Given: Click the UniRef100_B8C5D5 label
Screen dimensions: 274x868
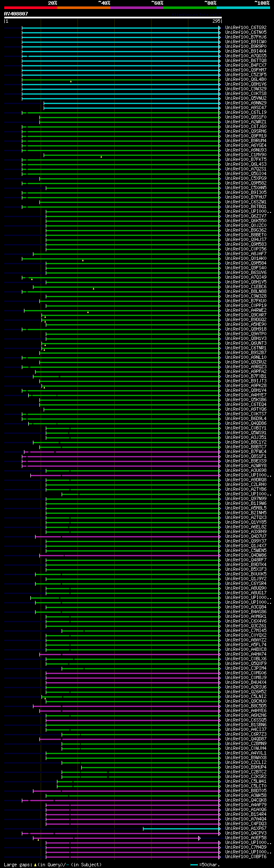Looking at the screenshot, I should tap(246, 706).
